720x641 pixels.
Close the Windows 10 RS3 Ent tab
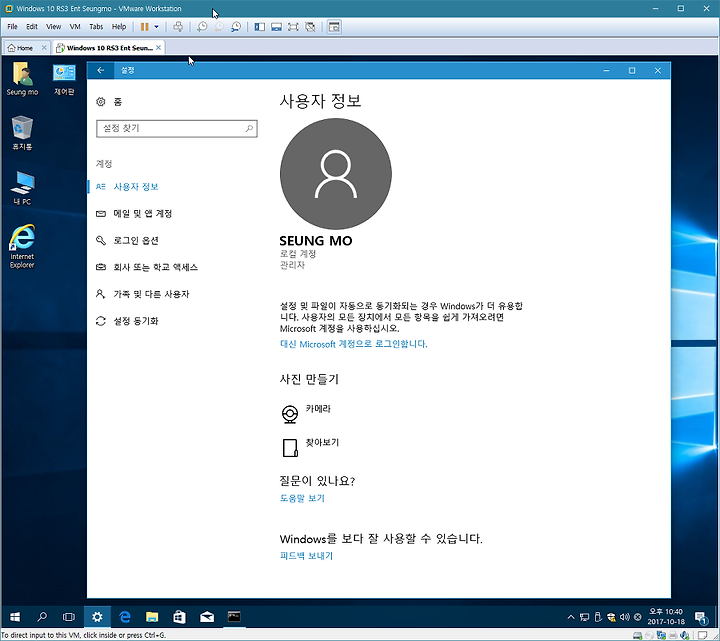(158, 47)
